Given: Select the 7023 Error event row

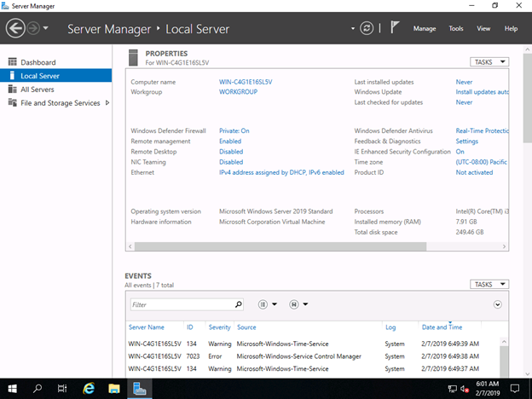Looking at the screenshot, I should coord(313,356).
